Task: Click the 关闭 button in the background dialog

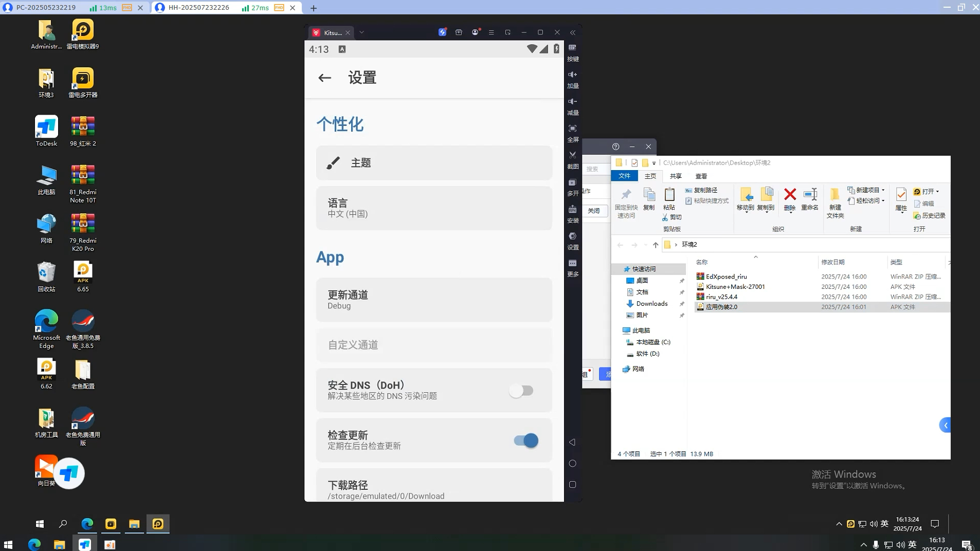Action: pyautogui.click(x=594, y=211)
